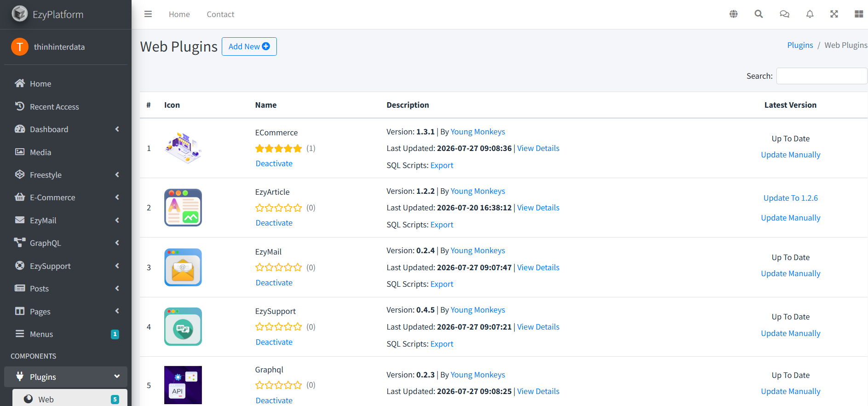Click the Media image icon
Screen dimensions: 868x406
[20, 152]
